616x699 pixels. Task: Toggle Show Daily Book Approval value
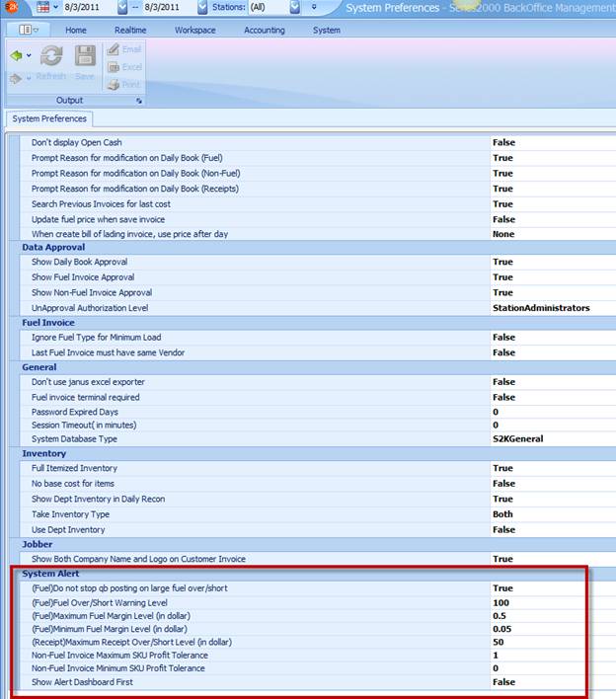pyautogui.click(x=502, y=262)
